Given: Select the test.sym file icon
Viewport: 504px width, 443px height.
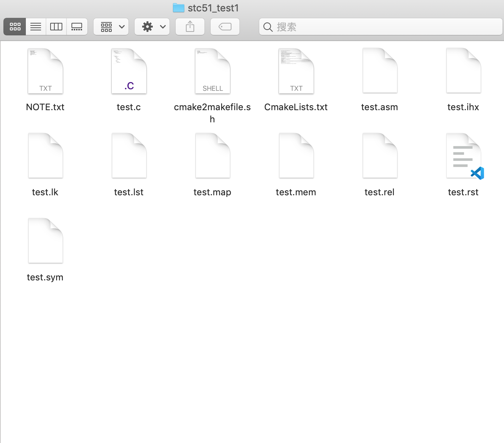Looking at the screenshot, I should point(45,241).
